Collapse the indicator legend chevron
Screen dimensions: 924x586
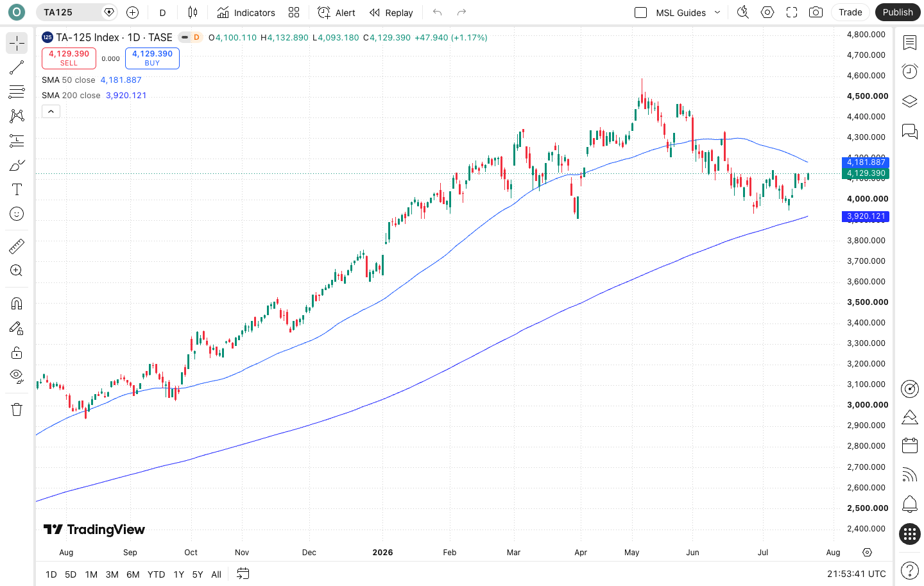point(51,112)
